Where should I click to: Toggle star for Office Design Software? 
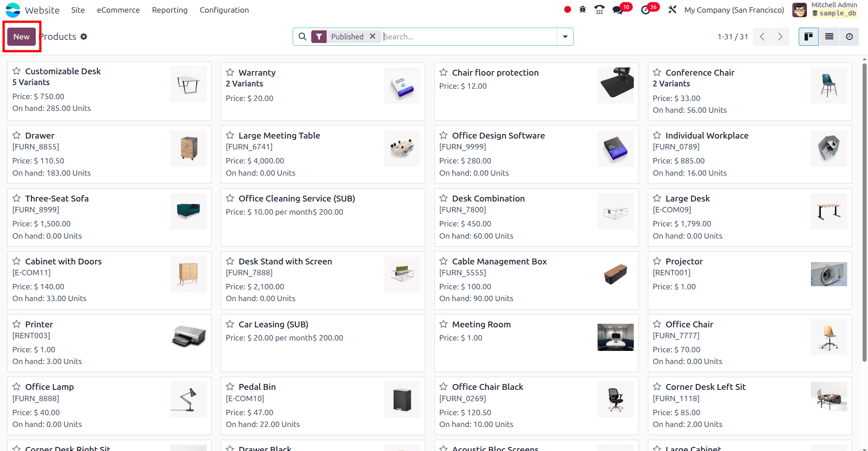coord(444,135)
